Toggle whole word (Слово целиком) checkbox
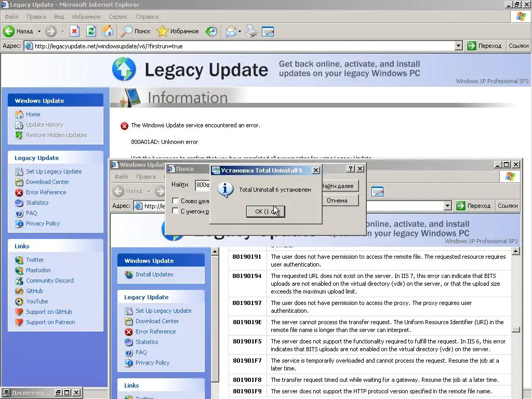Image resolution: width=532 pixels, height=399 pixels. coord(175,201)
